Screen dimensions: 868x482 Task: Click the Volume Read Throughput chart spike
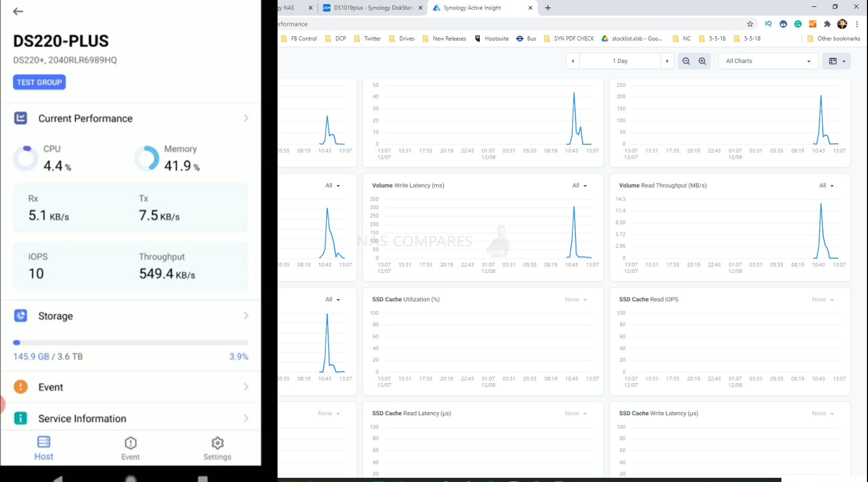(x=821, y=230)
